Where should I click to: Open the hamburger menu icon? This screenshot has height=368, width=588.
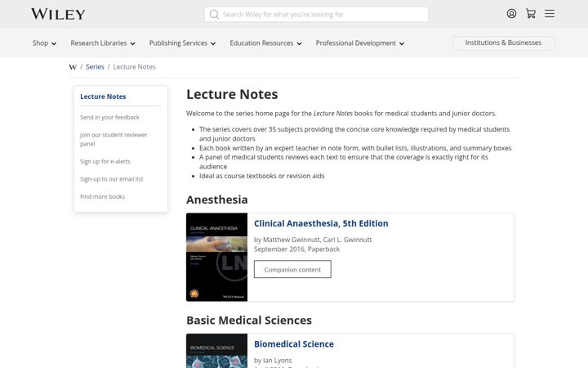(550, 14)
